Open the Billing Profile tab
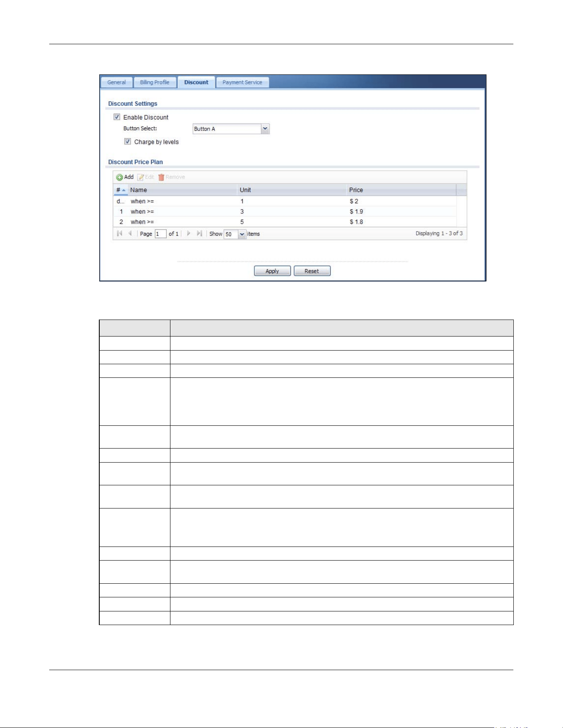Viewport: 563px width, 728px height. click(155, 82)
